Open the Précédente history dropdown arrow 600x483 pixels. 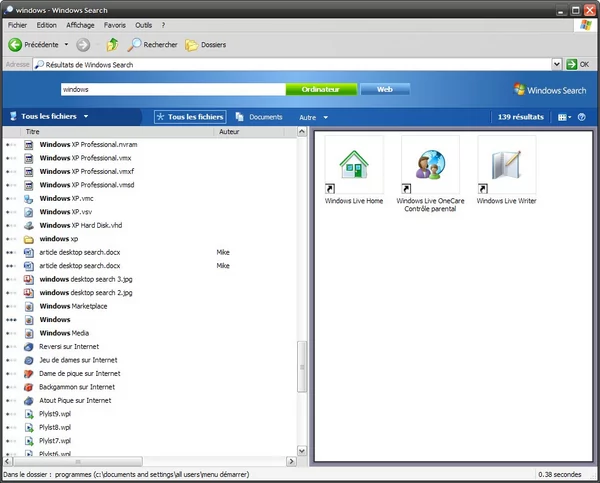pos(66,45)
